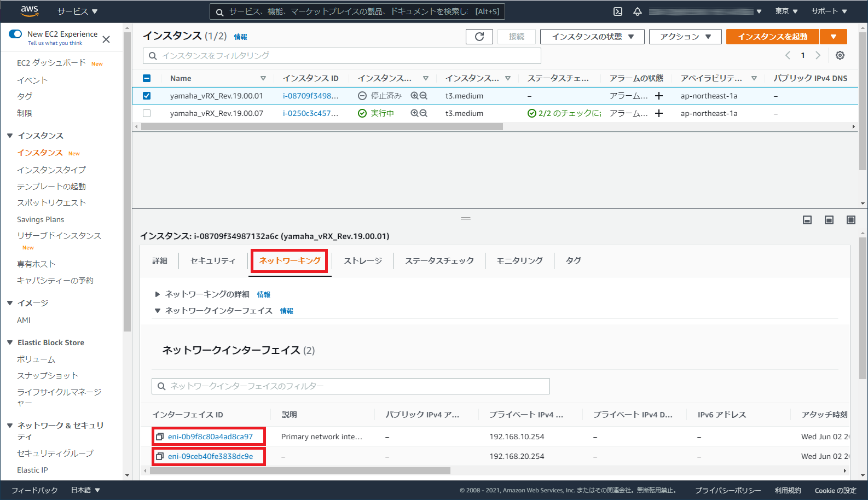Zoom out filter for stopped instance state

pos(423,96)
